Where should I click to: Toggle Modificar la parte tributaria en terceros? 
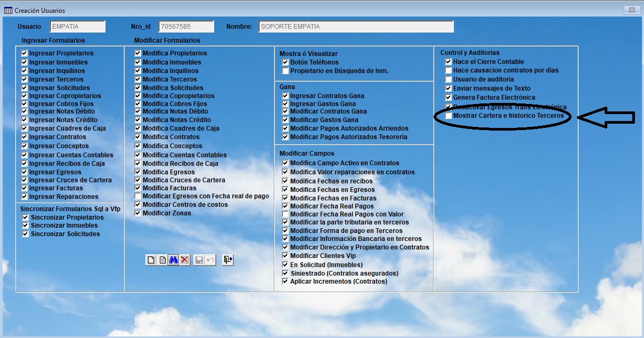pyautogui.click(x=286, y=222)
